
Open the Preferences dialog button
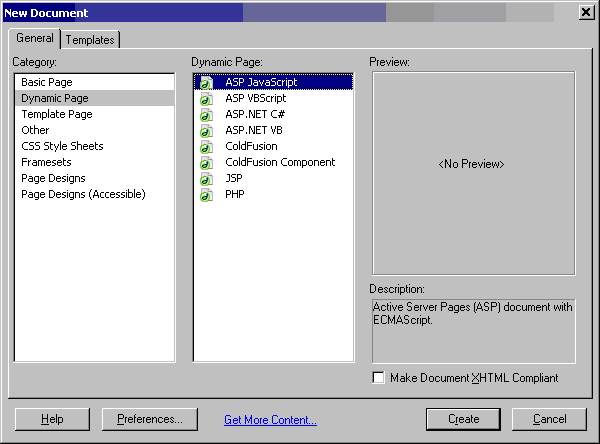(148, 419)
